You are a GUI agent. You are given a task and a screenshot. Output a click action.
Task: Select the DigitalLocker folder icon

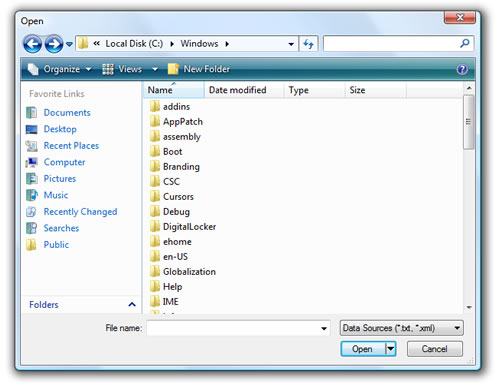point(155,226)
